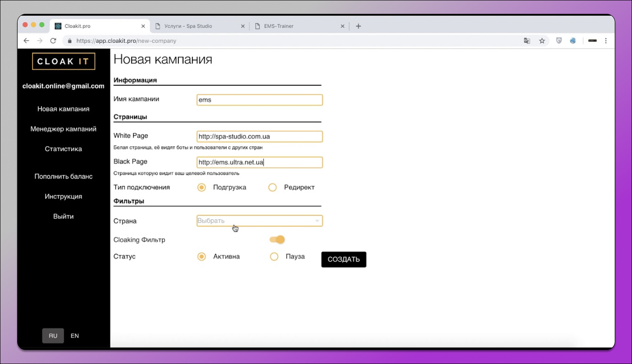The height and width of the screenshot is (364, 632).
Task: Open Менеджер кампаний in sidebar
Action: pos(63,129)
